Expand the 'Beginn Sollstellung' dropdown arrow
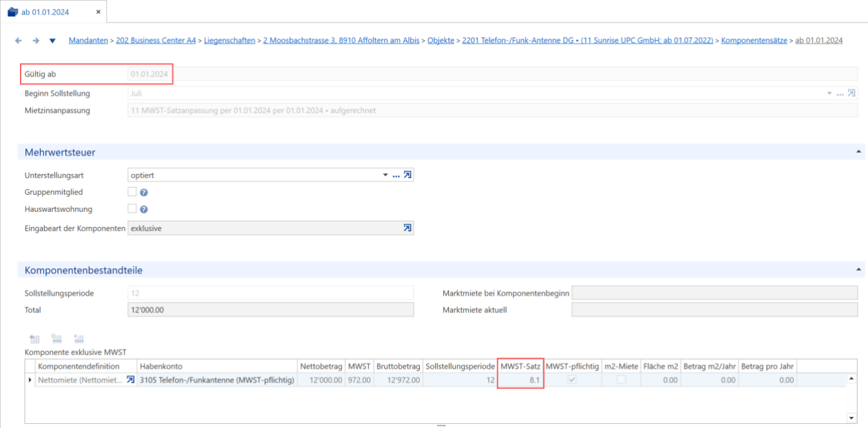The image size is (868, 428). (x=829, y=94)
